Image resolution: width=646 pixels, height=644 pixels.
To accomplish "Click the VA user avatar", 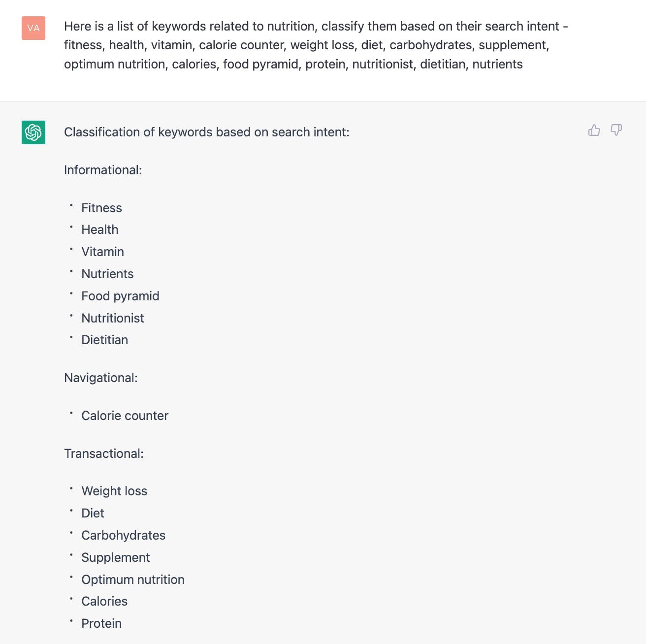I will point(33,28).
